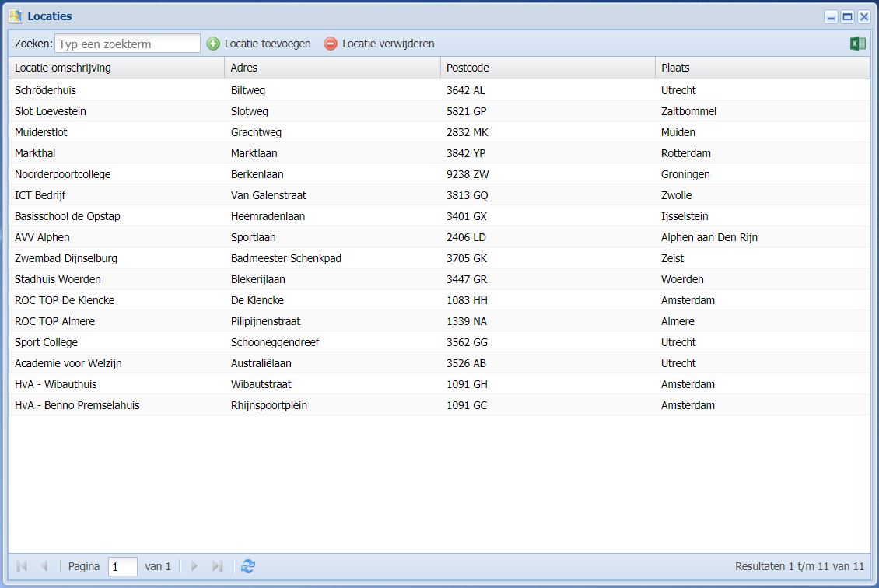Click Locatie verwijderen button
The width and height of the screenshot is (879, 588).
point(379,44)
